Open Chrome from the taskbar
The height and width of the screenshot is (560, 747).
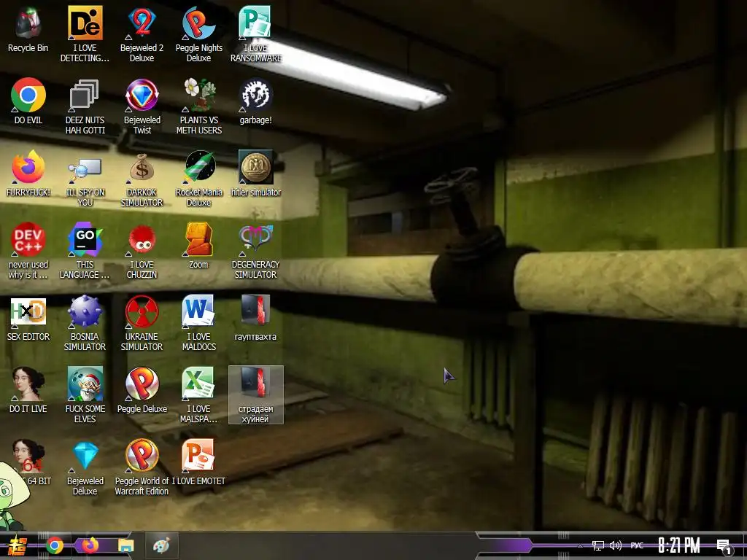tap(55, 545)
